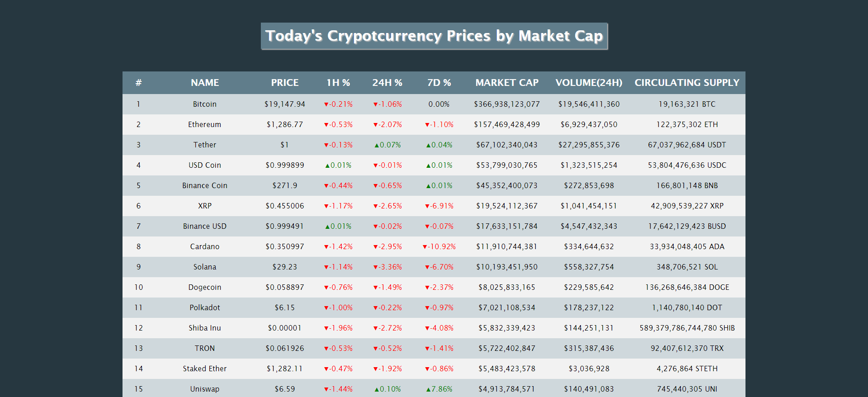The height and width of the screenshot is (397, 868).
Task: Click the VOLUME(24H) column header
Action: click(x=589, y=83)
